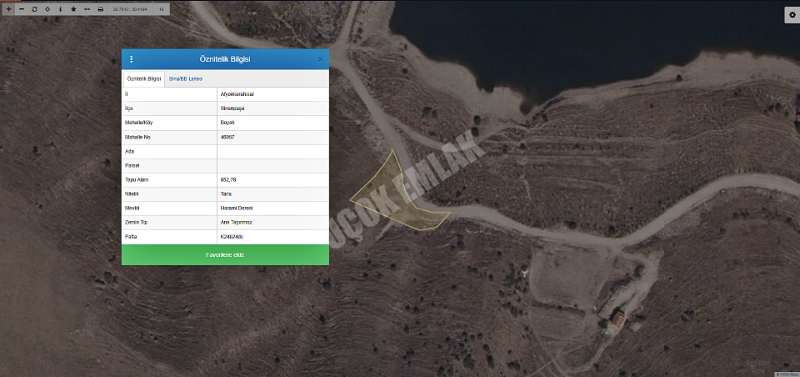Select the info query tool

point(60,9)
